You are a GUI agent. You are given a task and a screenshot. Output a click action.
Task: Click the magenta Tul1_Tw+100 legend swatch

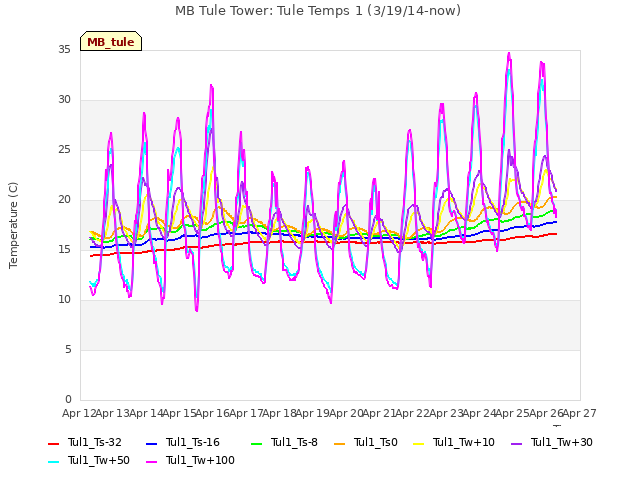(151, 462)
